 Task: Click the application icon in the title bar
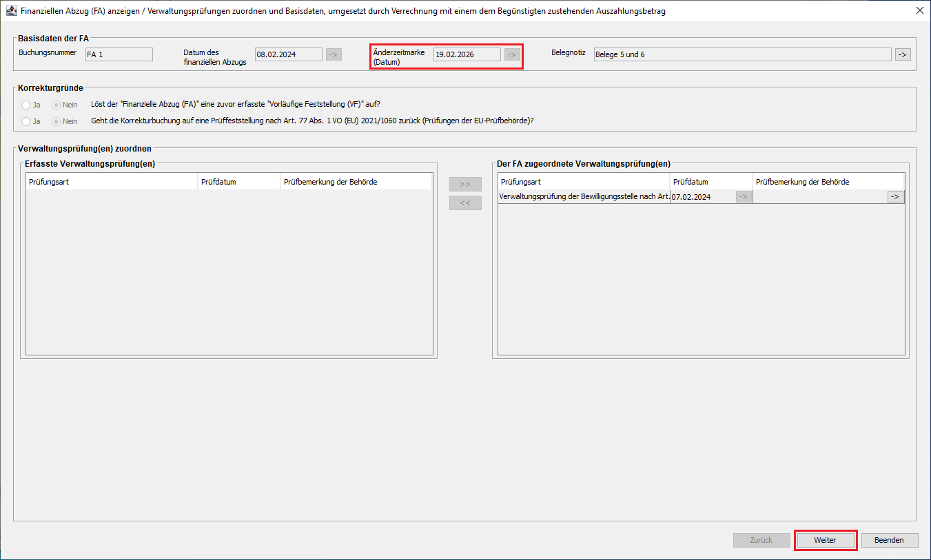[11, 11]
